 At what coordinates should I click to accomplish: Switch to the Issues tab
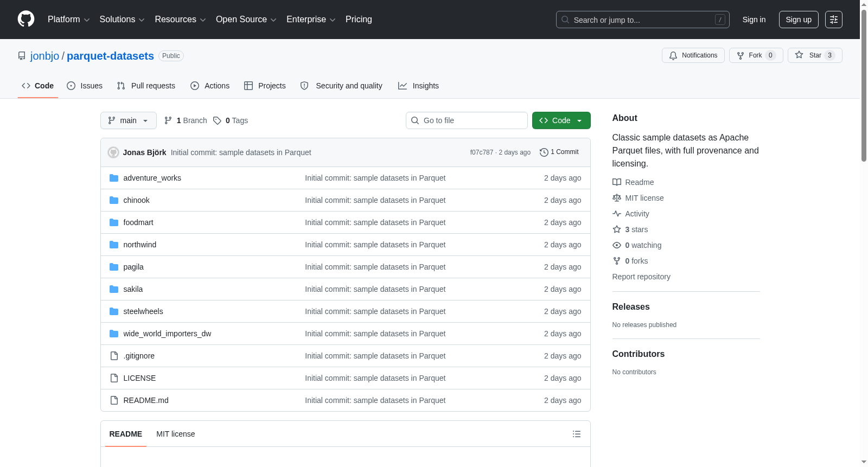(85, 86)
